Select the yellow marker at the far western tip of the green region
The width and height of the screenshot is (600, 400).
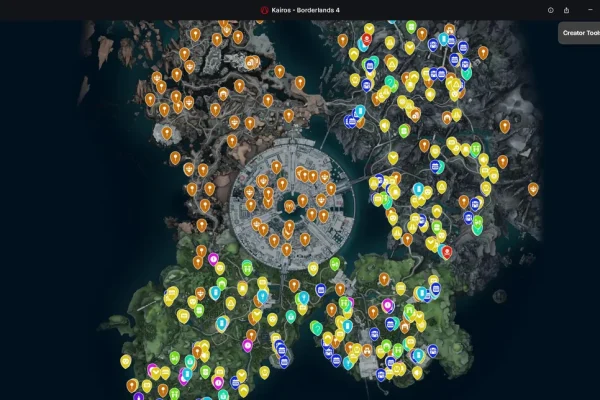click(126, 361)
